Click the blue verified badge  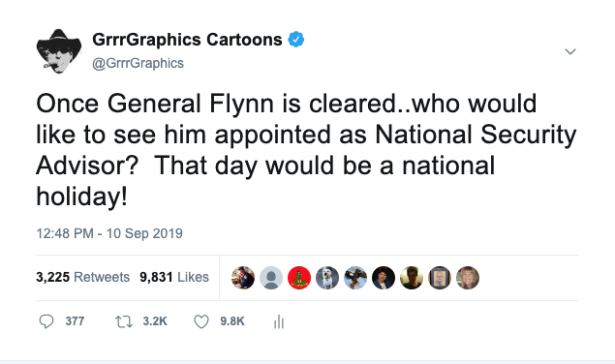[x=296, y=40]
